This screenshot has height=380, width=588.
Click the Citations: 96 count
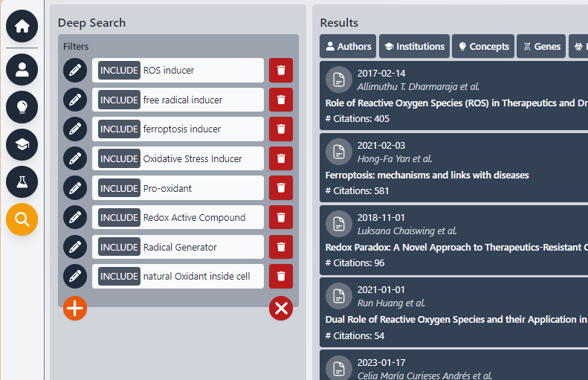tap(355, 263)
